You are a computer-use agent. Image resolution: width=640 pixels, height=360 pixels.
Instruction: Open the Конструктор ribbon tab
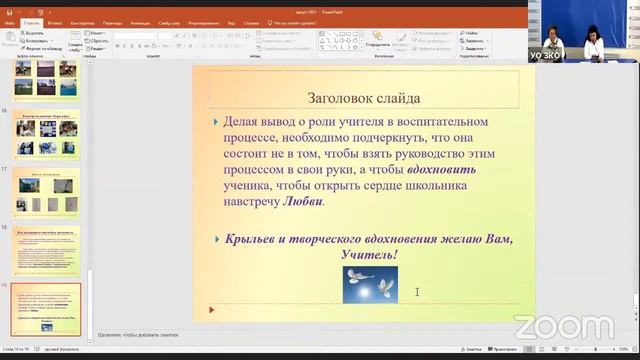coord(82,23)
